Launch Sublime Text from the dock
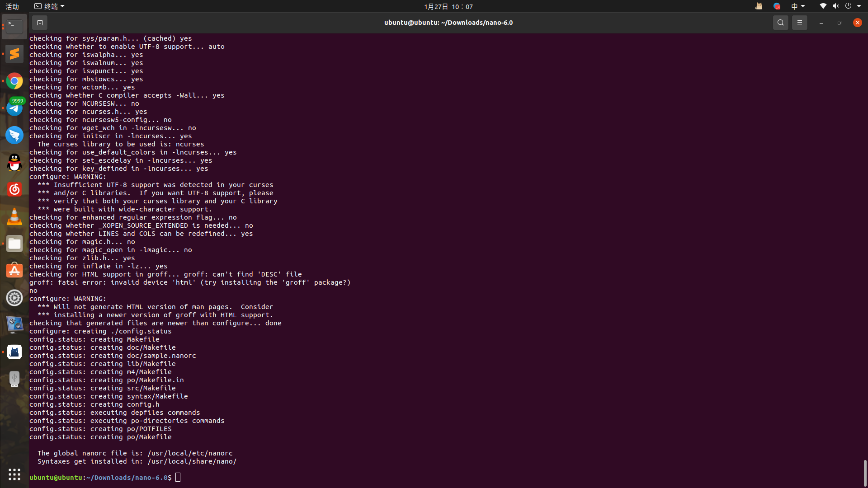This screenshot has height=488, width=868. [14, 54]
